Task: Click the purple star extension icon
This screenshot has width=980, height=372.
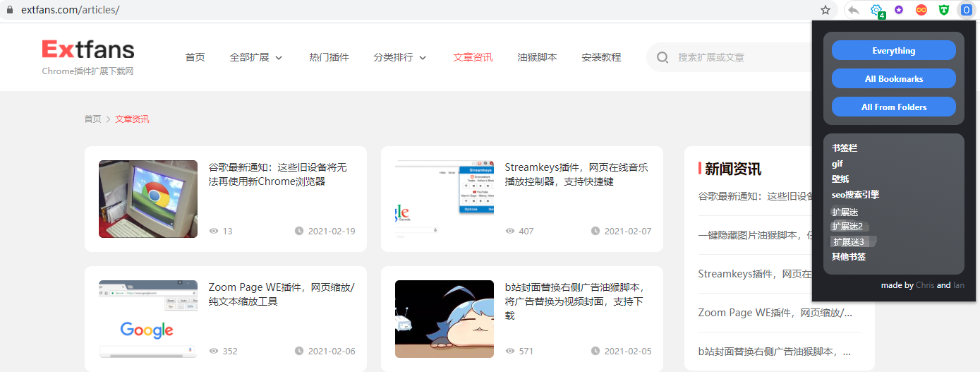Action: click(899, 10)
